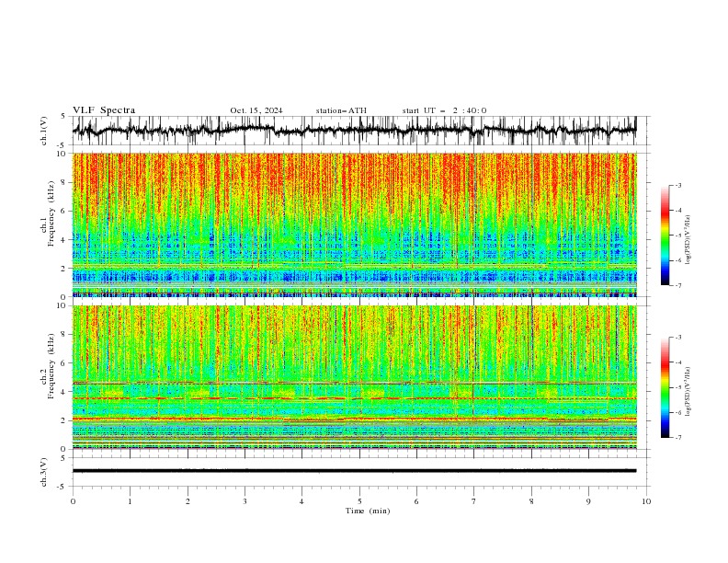
Task: Click the time axis tick label "4"
Action: pos(301,501)
